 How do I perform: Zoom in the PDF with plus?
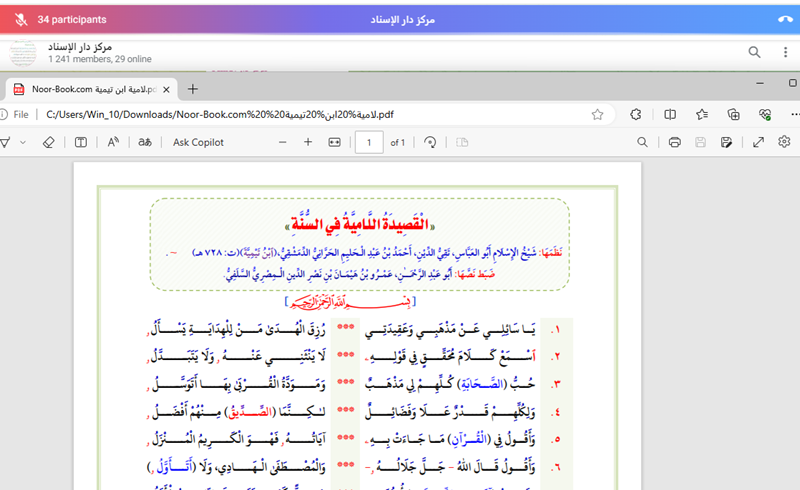(x=308, y=142)
